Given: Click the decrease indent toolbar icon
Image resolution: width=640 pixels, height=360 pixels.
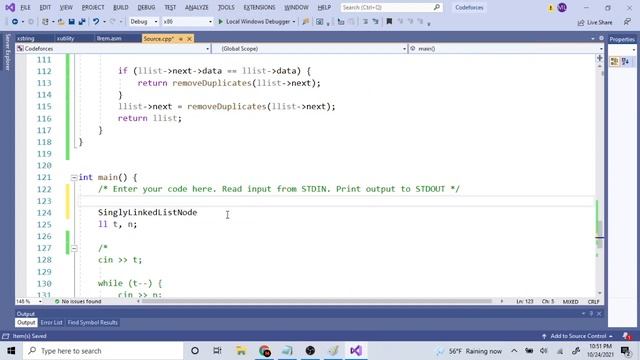Looking at the screenshot, I should pyautogui.click(x=365, y=22).
